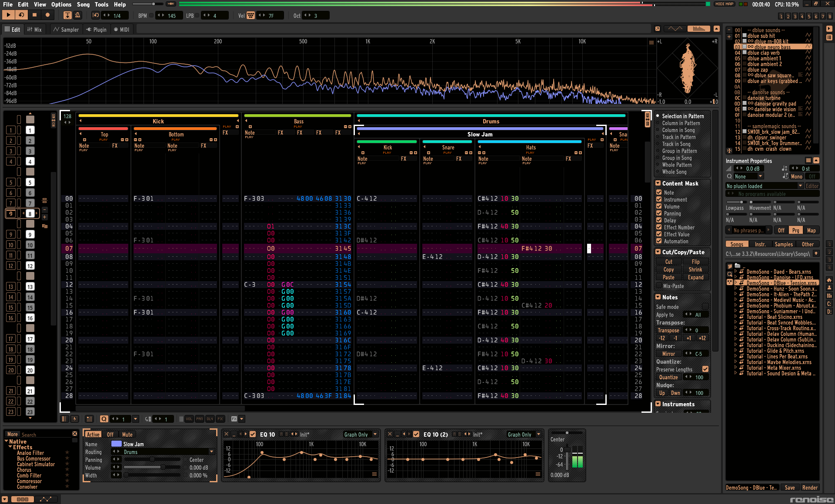Show volume column VOL icon
The image size is (835, 504).
click(x=189, y=419)
